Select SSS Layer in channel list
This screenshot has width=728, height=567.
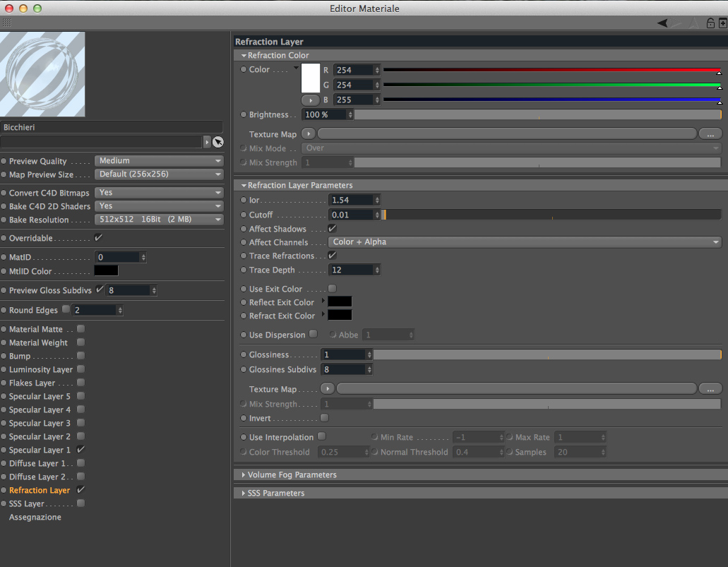pos(26,503)
